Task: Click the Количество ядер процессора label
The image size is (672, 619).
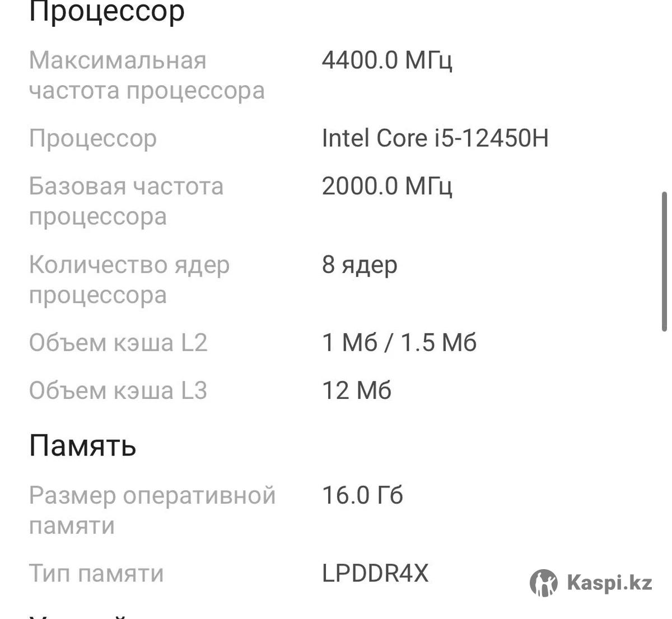Action: (129, 280)
